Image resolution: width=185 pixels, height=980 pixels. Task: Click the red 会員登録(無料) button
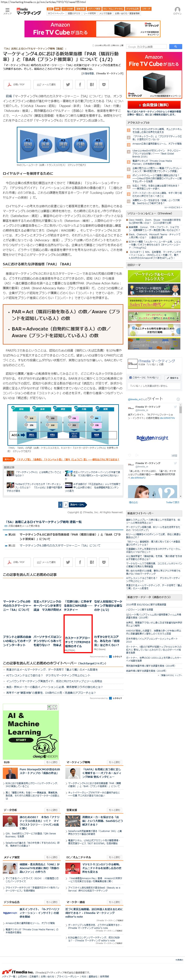coord(154,105)
